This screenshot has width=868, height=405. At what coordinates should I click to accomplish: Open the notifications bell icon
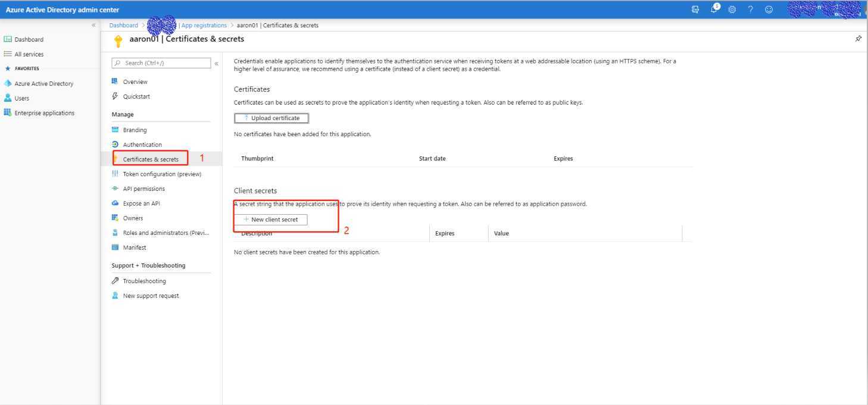coord(715,9)
